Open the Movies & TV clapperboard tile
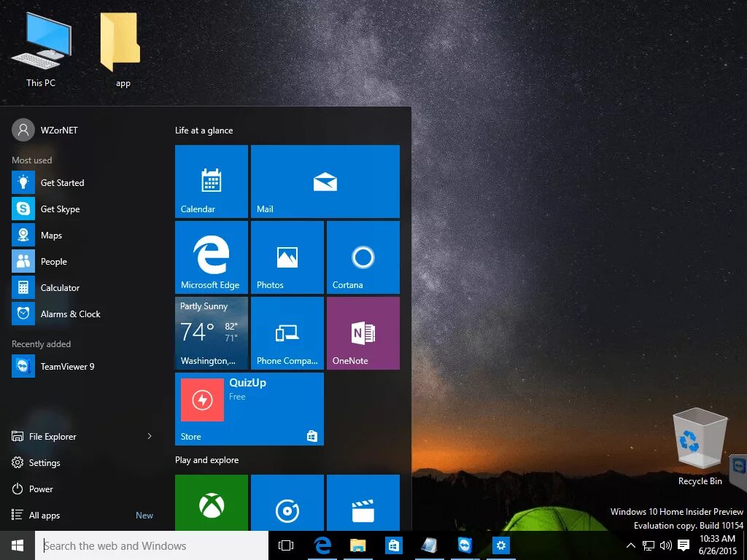 click(x=363, y=502)
